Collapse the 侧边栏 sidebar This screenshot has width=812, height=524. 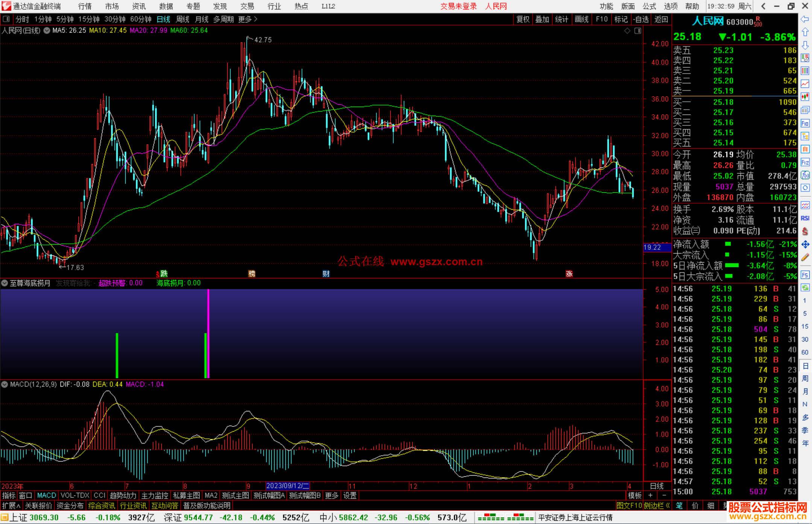pos(657,506)
